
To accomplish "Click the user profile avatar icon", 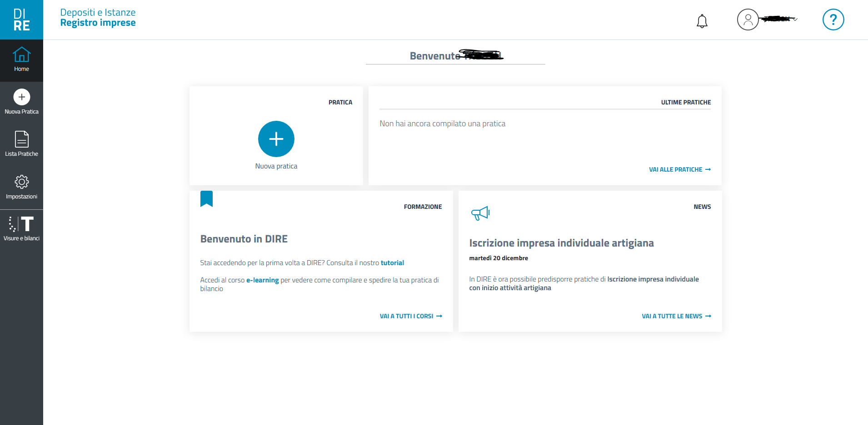I will [x=748, y=20].
